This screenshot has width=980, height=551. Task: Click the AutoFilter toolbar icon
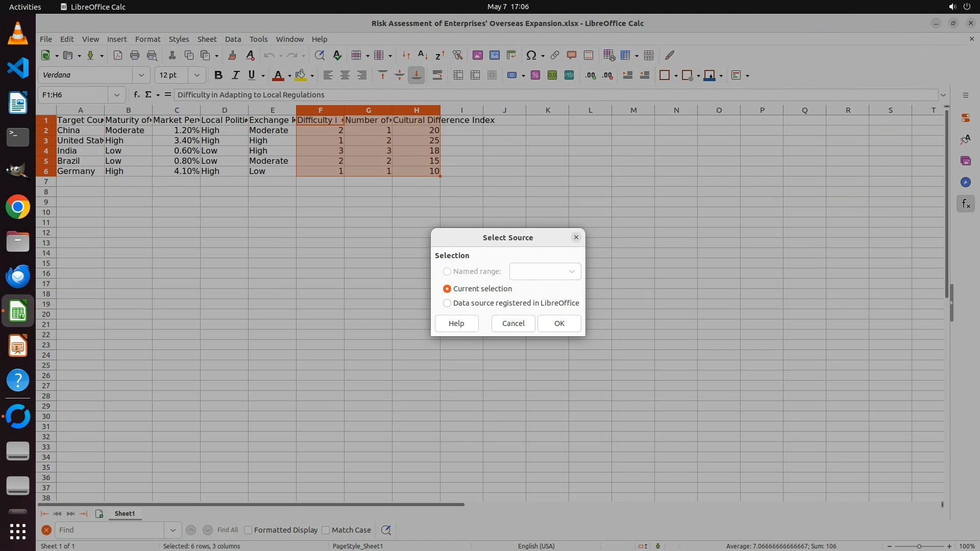point(457,55)
